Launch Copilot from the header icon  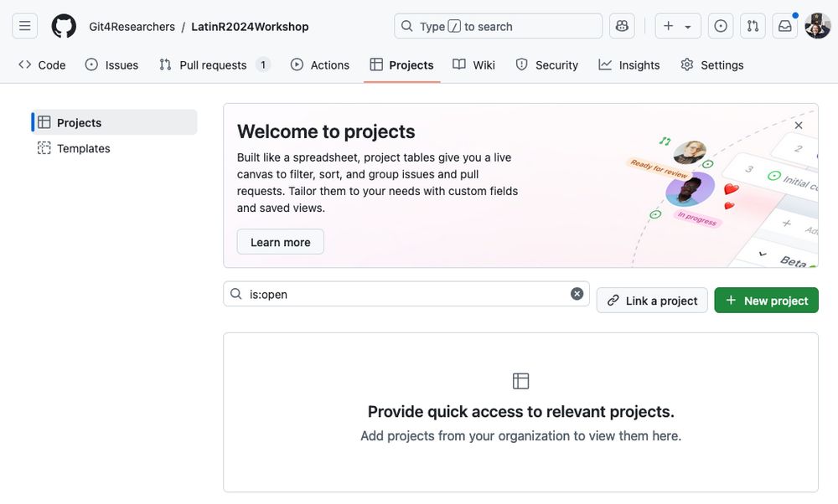[621, 25]
